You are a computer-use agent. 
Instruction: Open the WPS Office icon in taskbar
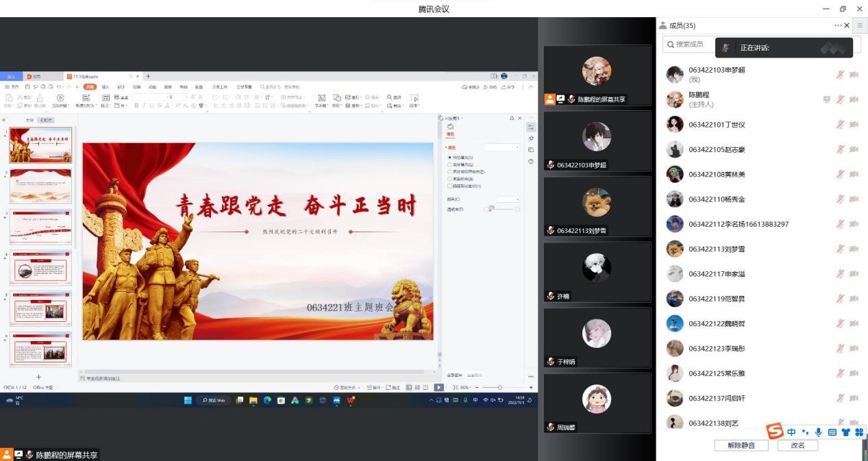[351, 401]
